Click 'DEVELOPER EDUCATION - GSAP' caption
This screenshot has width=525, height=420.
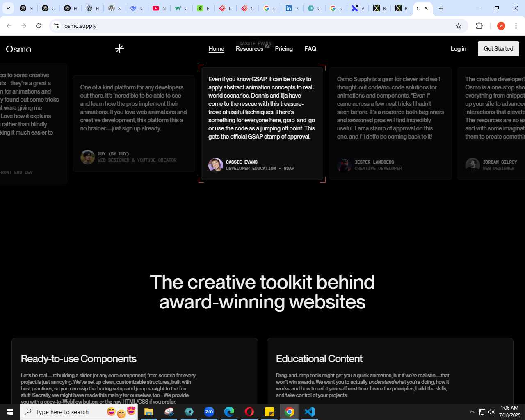point(260,168)
